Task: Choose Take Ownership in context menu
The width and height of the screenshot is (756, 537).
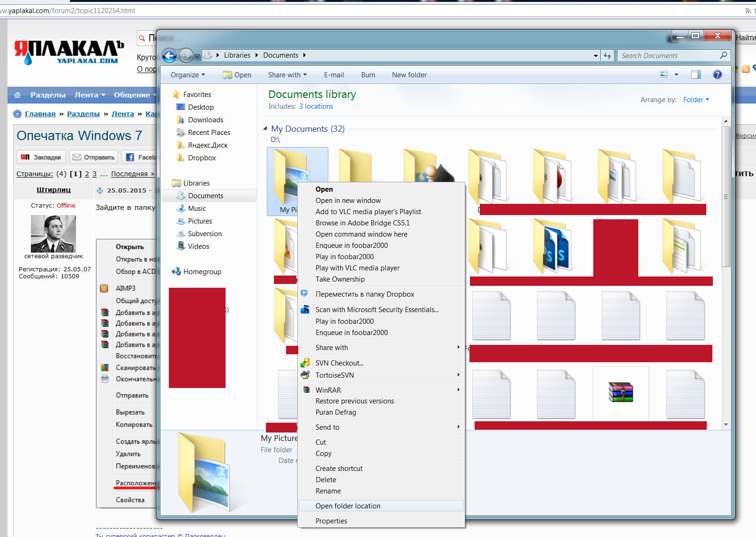Action: click(340, 279)
